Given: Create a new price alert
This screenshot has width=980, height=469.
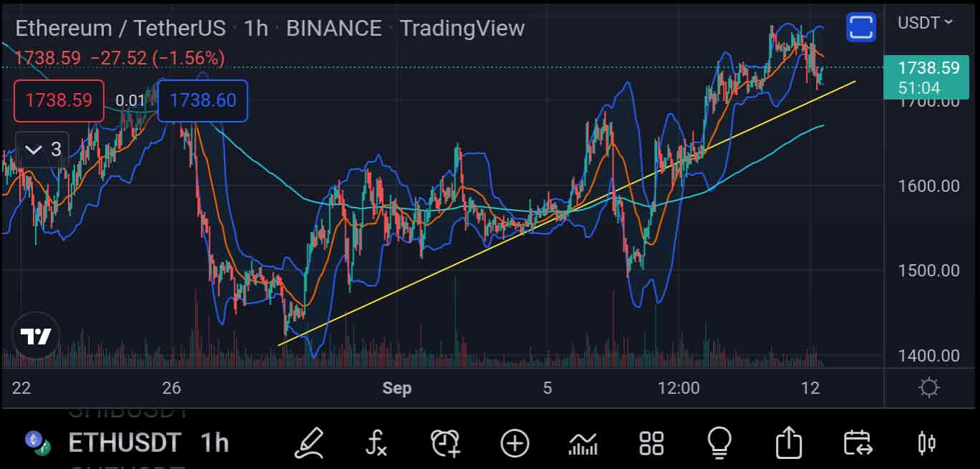Looking at the screenshot, I should (x=445, y=443).
